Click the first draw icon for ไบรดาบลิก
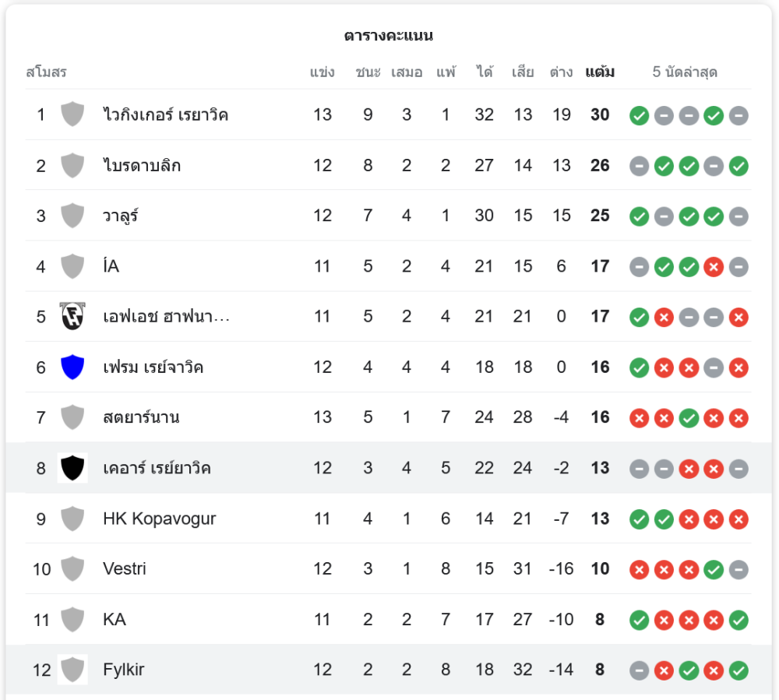Image resolution: width=779 pixels, height=700 pixels. coord(639,165)
